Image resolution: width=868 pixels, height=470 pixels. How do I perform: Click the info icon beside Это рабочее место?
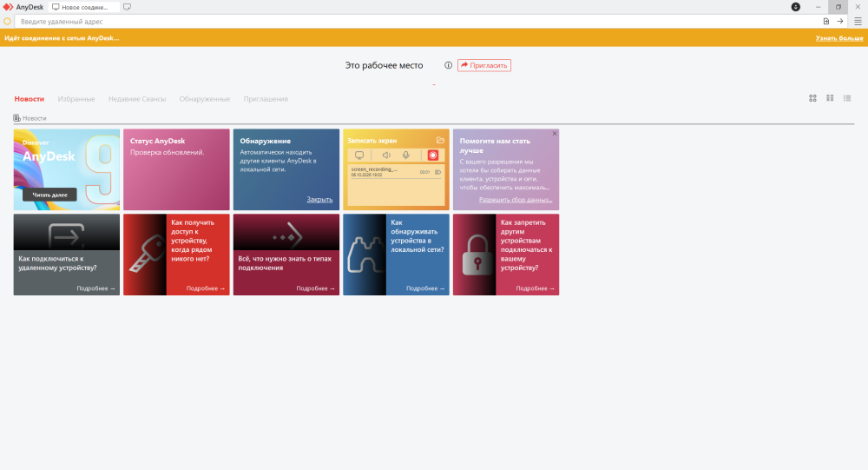[448, 65]
